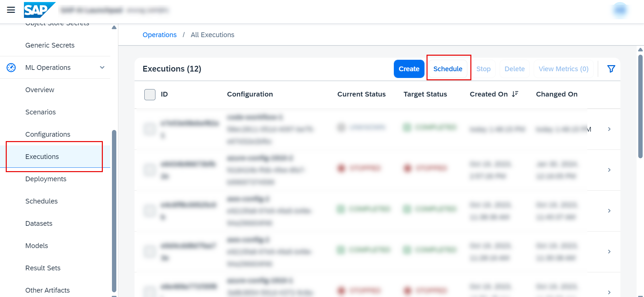Collapse the ML Operations section chevron
This screenshot has height=297, width=644.
pos(102,67)
